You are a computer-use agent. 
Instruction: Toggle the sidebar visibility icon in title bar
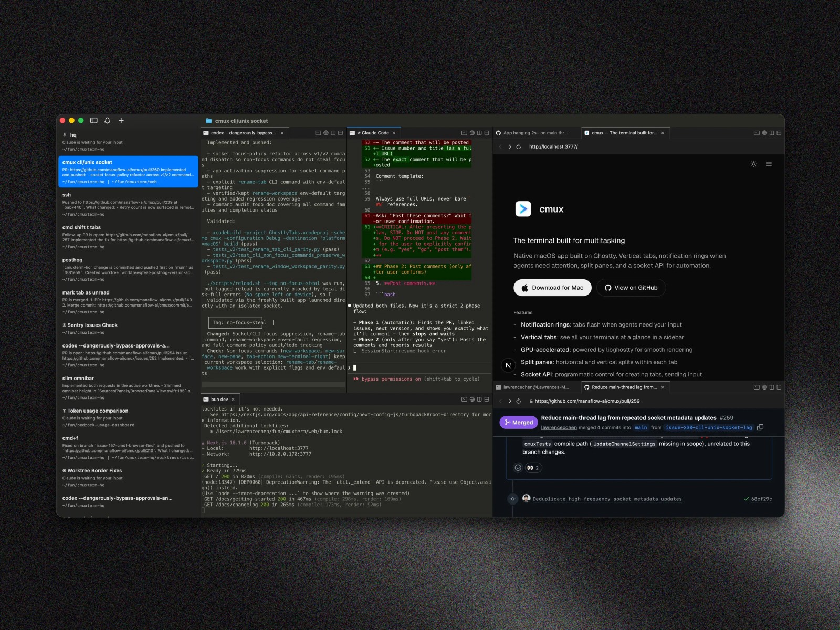pyautogui.click(x=94, y=121)
